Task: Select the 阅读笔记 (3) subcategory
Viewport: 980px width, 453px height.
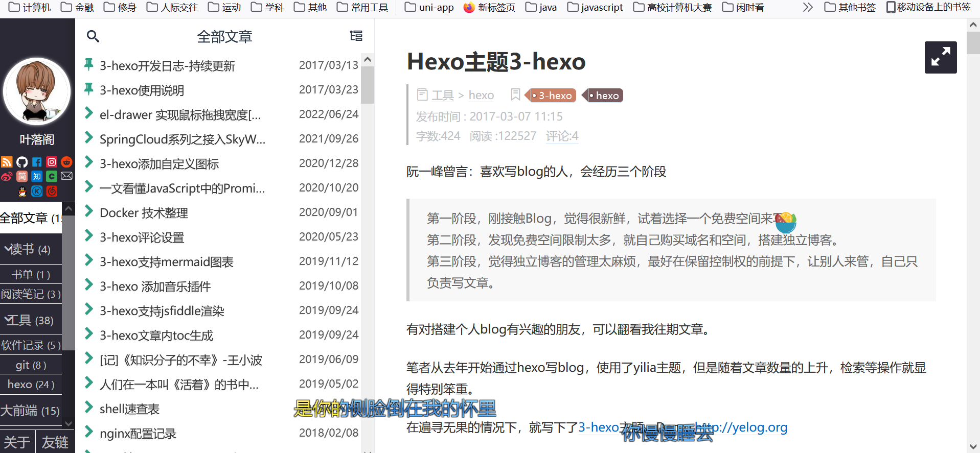Action: click(31, 294)
